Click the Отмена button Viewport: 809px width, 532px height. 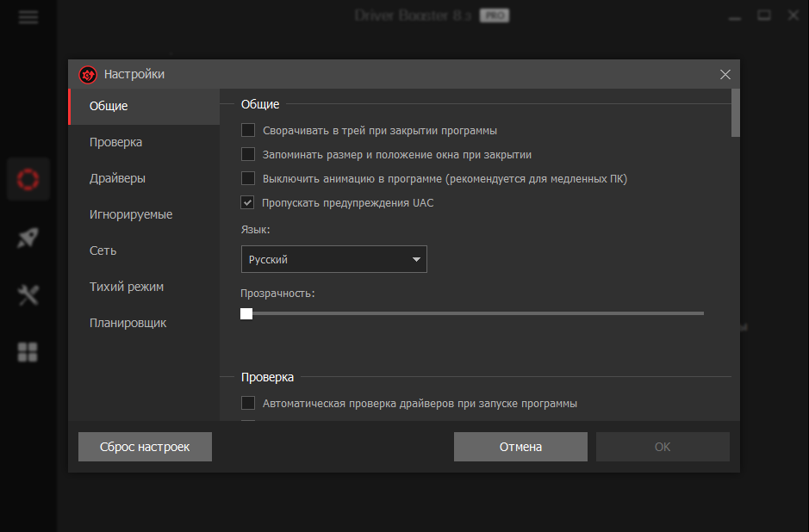pos(520,447)
